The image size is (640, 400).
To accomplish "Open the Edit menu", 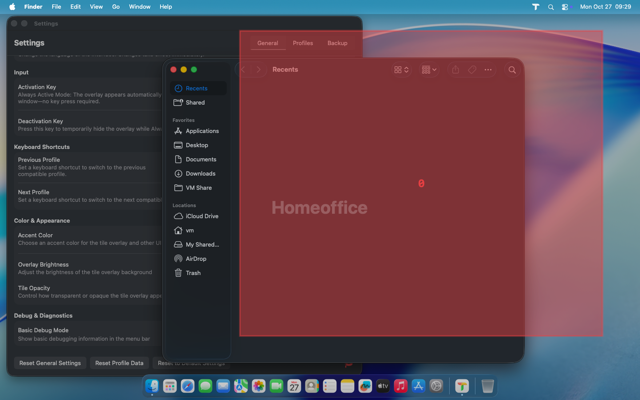I will (76, 7).
